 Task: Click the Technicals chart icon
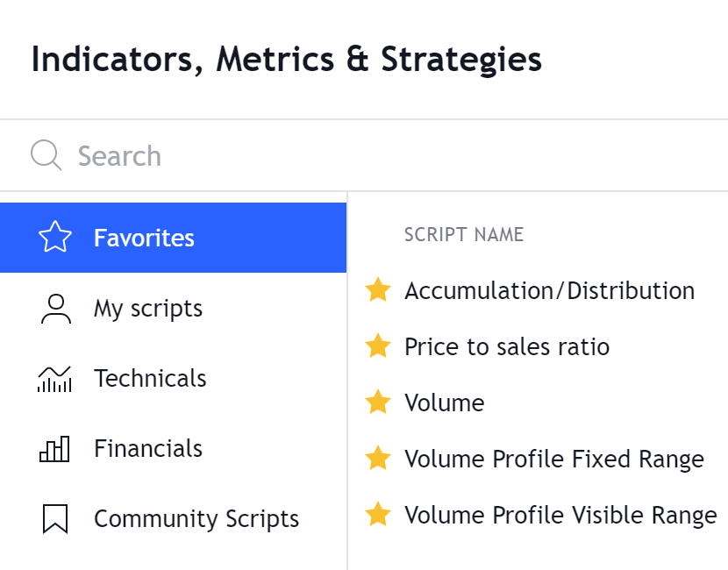coord(55,379)
